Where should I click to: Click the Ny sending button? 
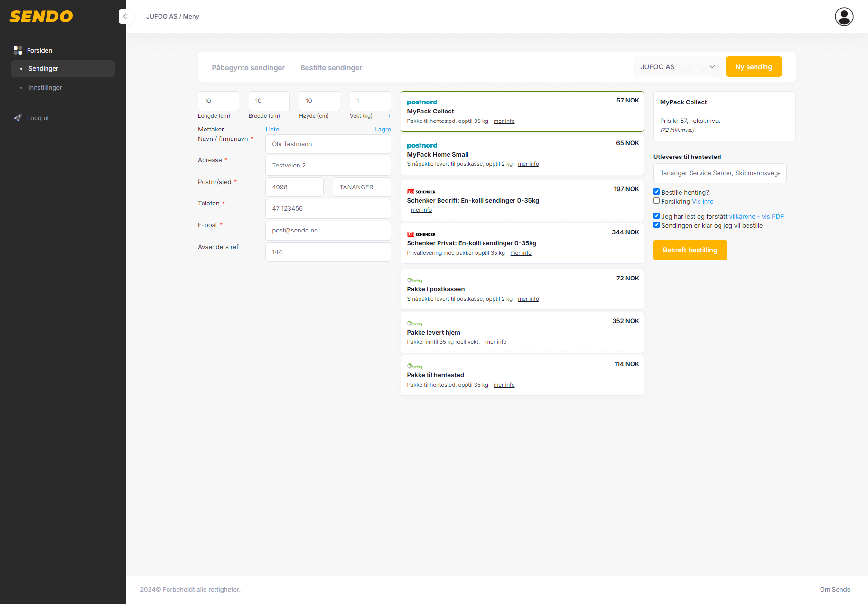[x=754, y=67]
